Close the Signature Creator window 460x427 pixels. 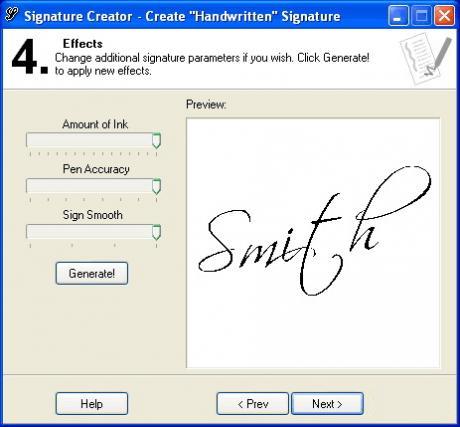pos(444,16)
